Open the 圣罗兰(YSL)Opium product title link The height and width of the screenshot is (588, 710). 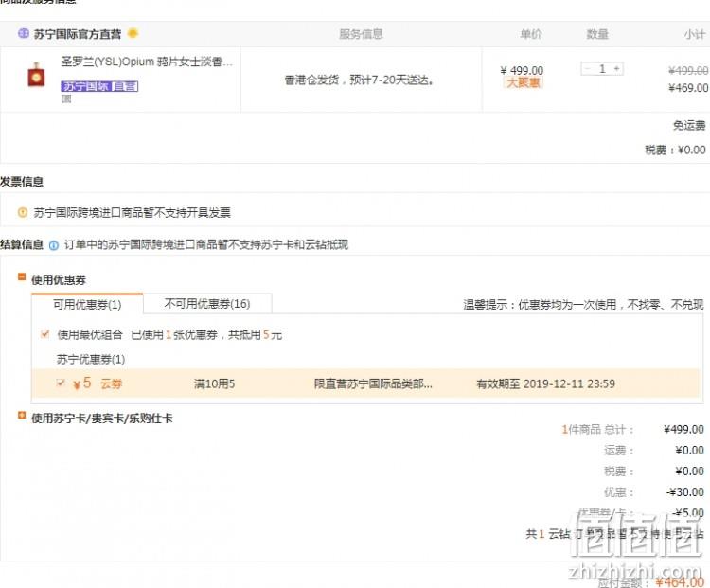[x=147, y=62]
